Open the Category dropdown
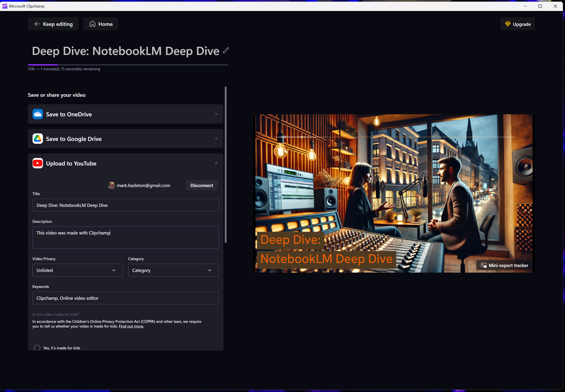 coord(174,270)
